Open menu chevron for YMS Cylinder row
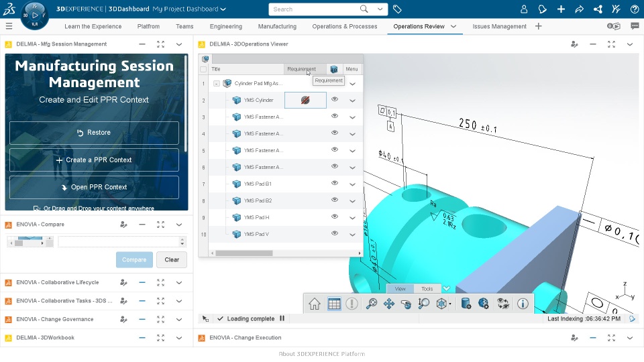 352,101
